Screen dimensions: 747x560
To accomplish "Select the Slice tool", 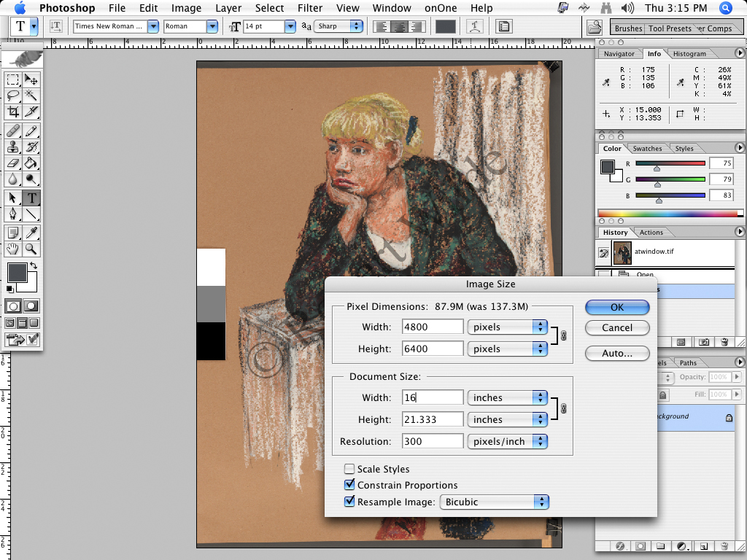I will pyautogui.click(x=31, y=112).
